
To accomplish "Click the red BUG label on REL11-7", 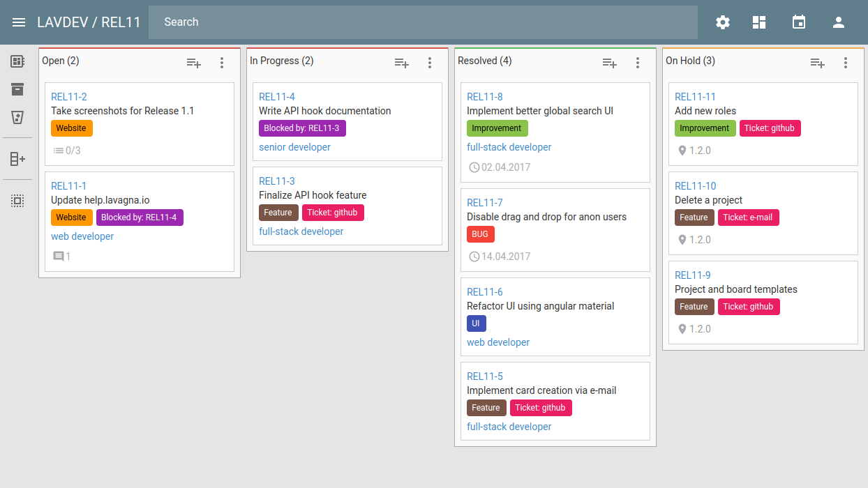I will click(480, 234).
